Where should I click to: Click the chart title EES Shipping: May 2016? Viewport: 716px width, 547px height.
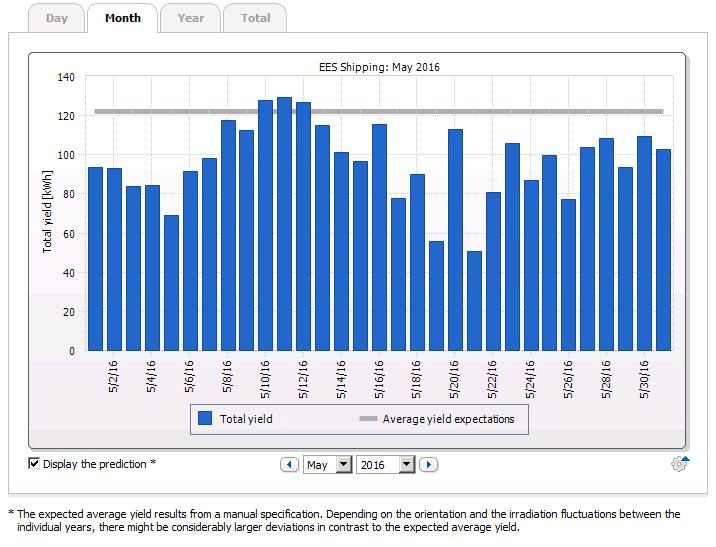click(x=379, y=67)
